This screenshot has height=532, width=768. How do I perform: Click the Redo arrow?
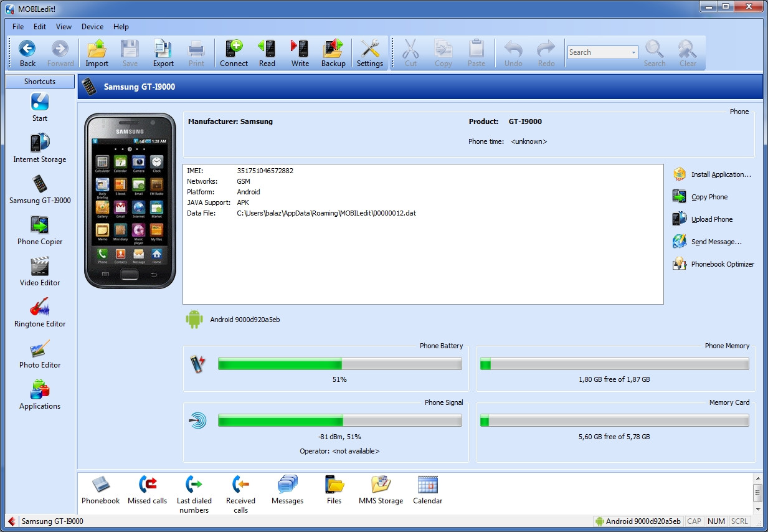(546, 53)
